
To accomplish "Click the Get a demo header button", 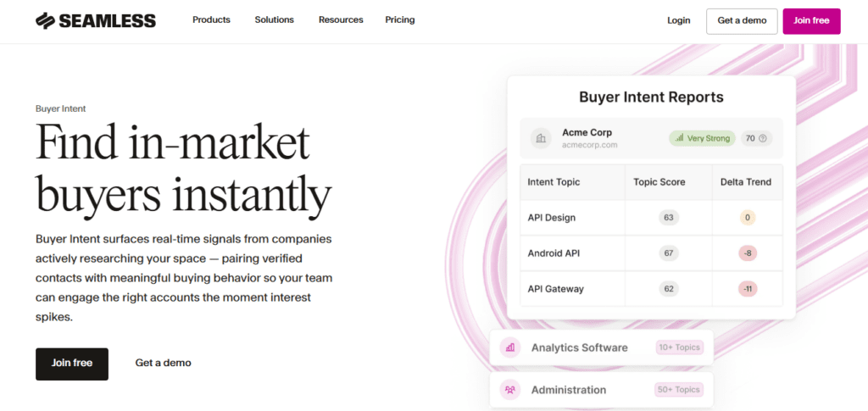I will click(742, 20).
